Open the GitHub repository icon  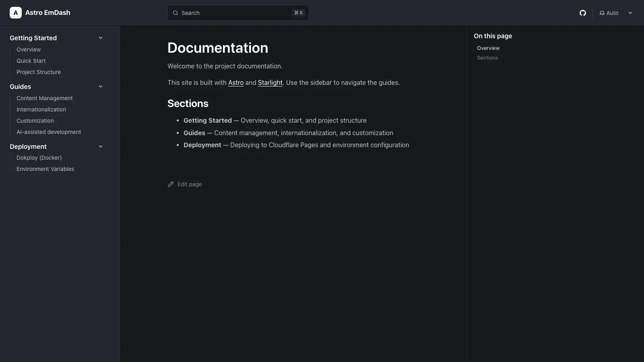tap(582, 13)
